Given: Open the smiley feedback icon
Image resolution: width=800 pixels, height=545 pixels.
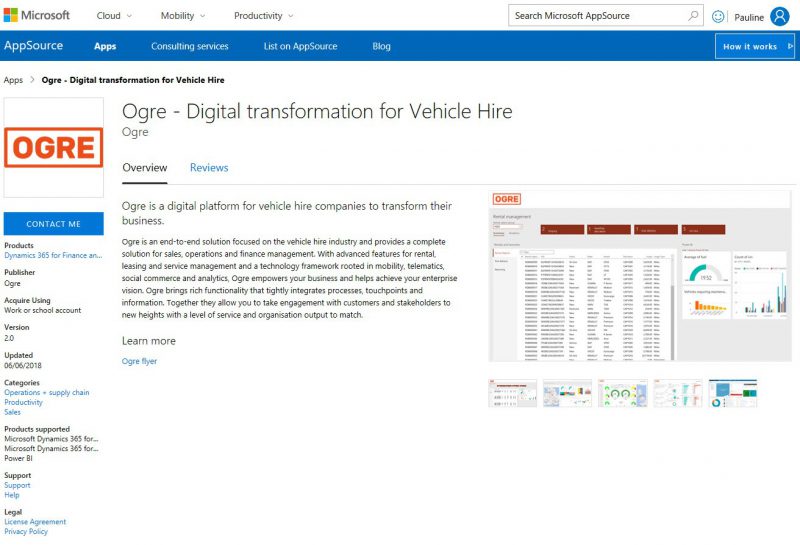Looking at the screenshot, I should pyautogui.click(x=718, y=17).
